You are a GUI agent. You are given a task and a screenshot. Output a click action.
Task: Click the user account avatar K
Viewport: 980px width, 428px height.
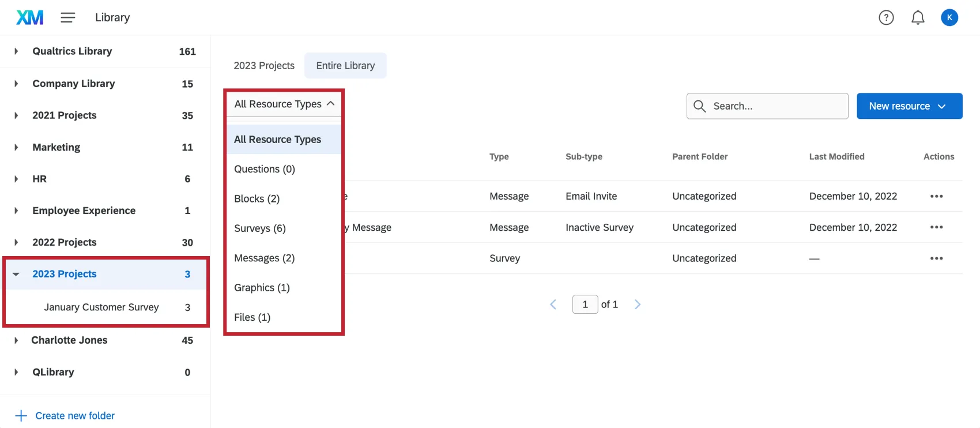pos(949,18)
